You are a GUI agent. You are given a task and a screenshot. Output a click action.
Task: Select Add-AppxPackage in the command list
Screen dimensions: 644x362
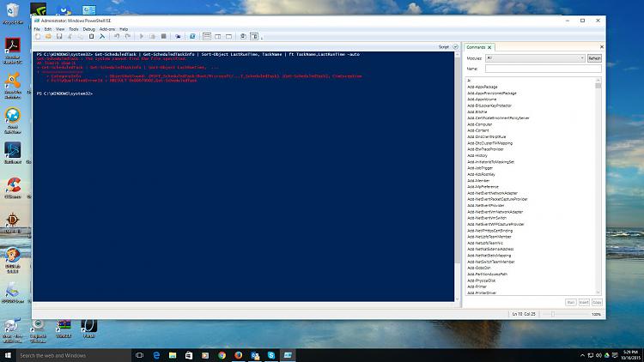tap(483, 87)
